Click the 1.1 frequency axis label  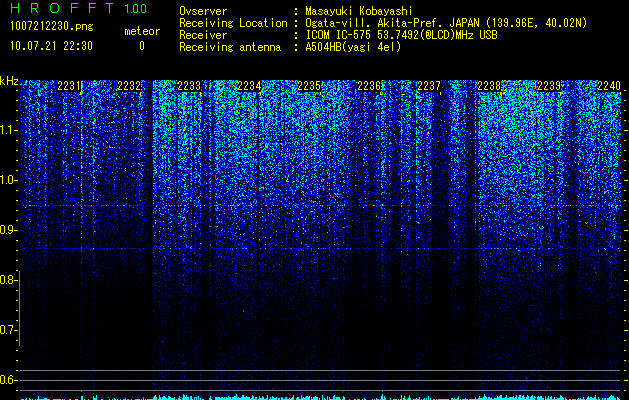tap(8, 130)
